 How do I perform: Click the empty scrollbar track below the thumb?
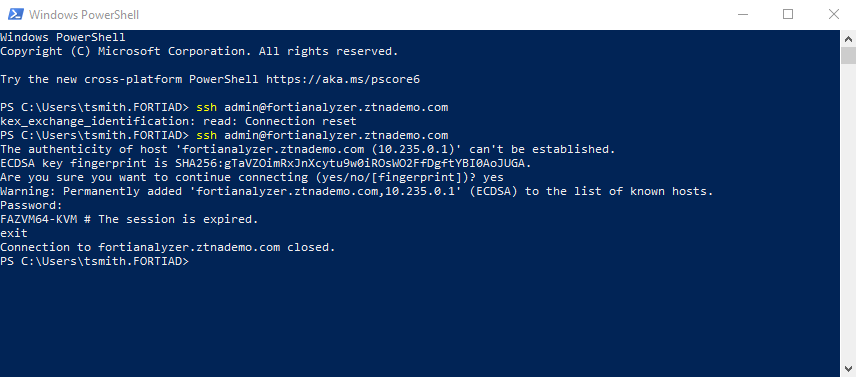tap(848, 213)
